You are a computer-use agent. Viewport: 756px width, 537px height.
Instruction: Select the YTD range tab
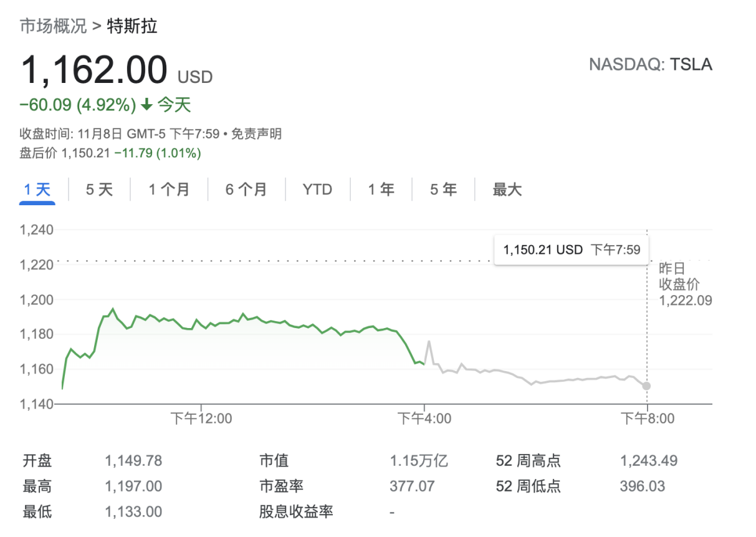317,190
